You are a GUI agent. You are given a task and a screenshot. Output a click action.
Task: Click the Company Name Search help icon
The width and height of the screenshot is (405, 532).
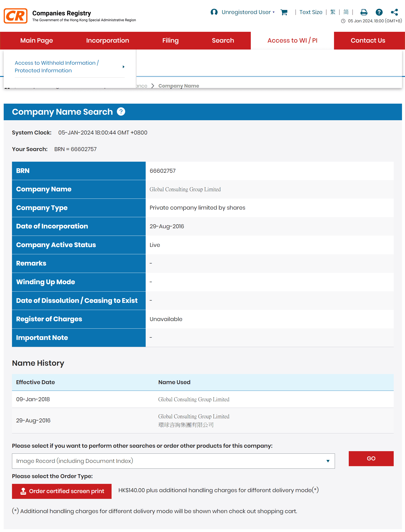pyautogui.click(x=121, y=111)
